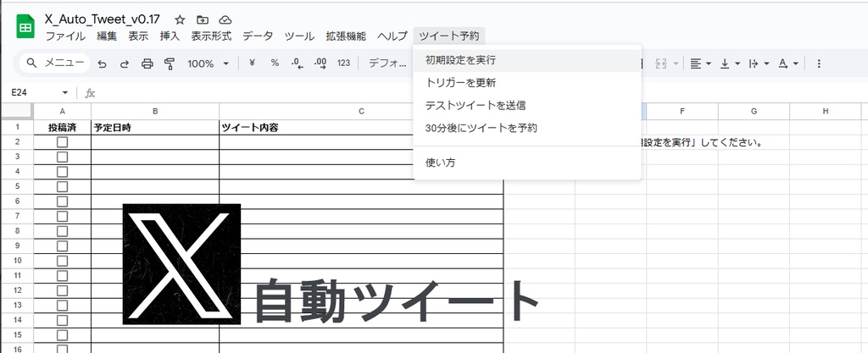Click the print icon
Image resolution: width=868 pixels, height=353 pixels.
pos(147,63)
